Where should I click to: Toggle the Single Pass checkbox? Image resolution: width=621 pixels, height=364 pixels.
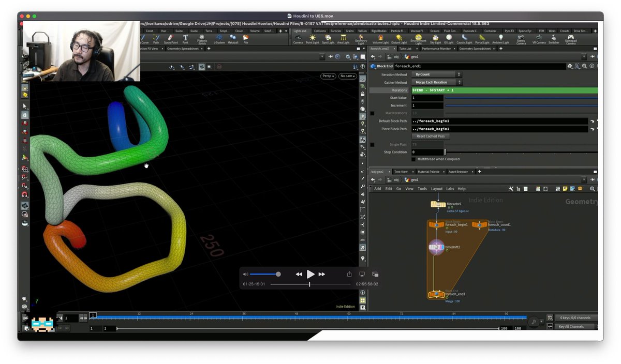372,145
